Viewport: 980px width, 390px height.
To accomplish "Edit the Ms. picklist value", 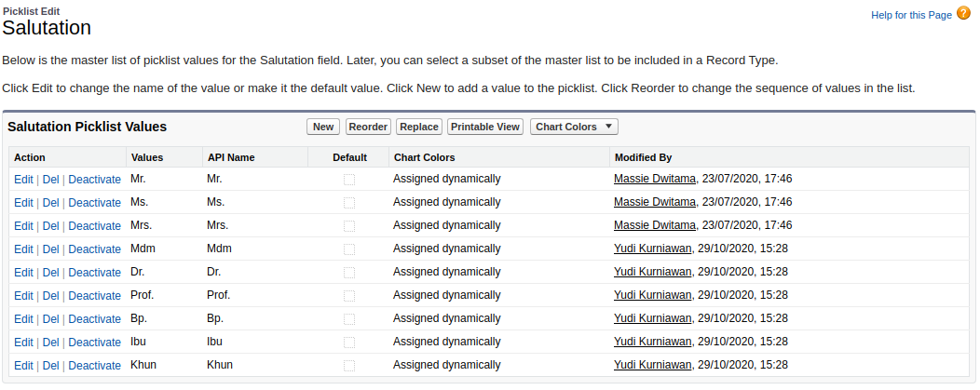I will point(23,203).
